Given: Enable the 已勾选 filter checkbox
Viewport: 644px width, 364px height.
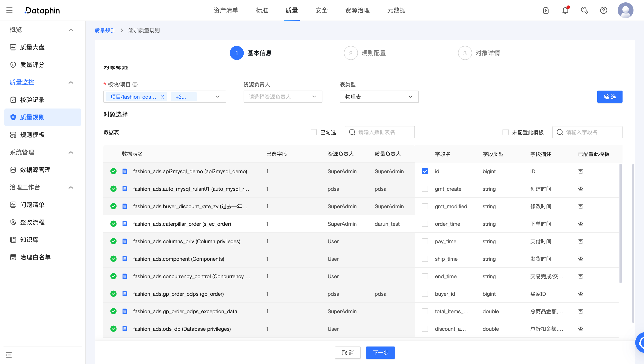Looking at the screenshot, I should click(314, 132).
